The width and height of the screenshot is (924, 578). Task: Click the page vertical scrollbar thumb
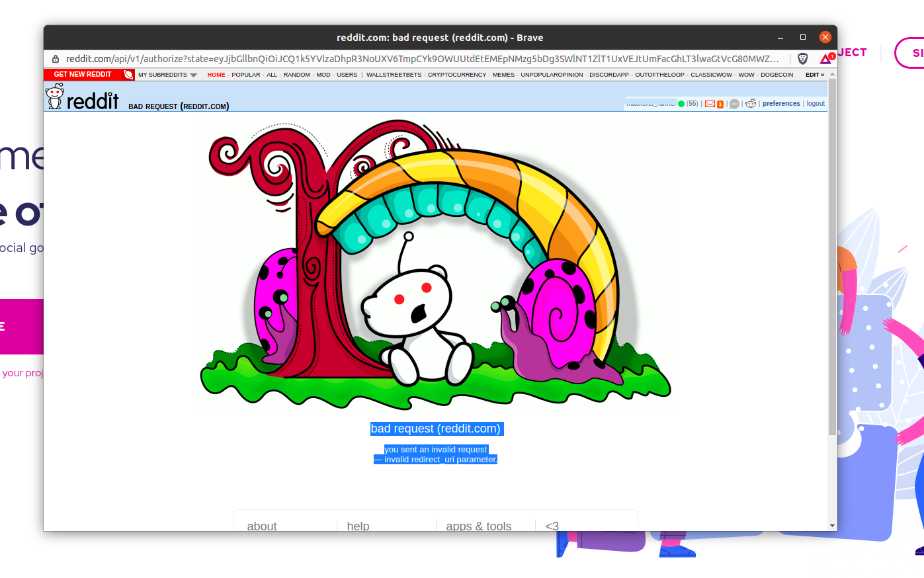tap(832, 257)
